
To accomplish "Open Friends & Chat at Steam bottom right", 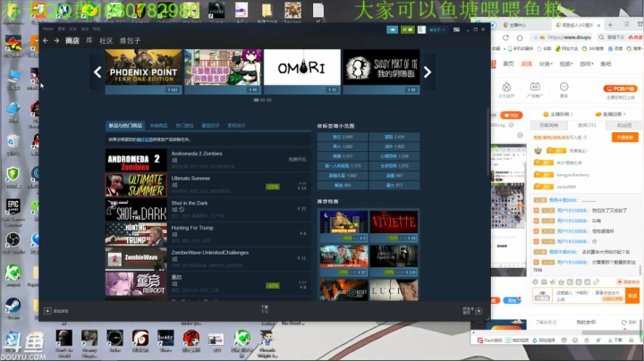I will [473, 311].
